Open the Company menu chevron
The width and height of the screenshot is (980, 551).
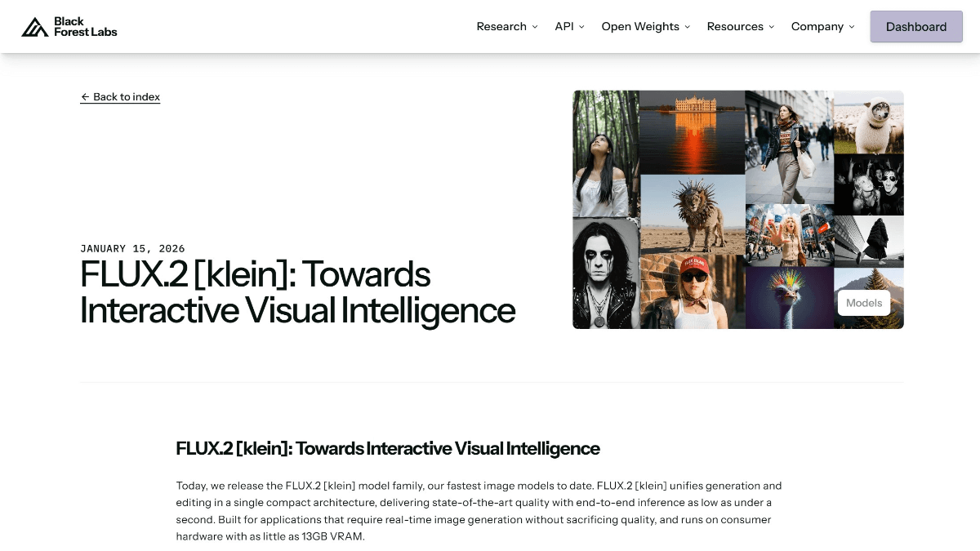point(851,27)
